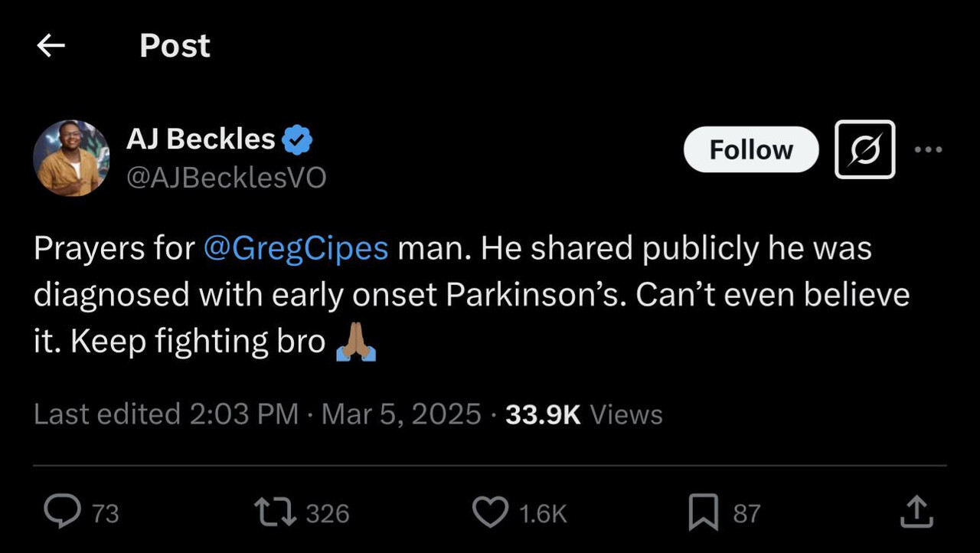Image resolution: width=980 pixels, height=553 pixels.
Task: Open AJ Beckles' profile picture
Action: (71, 159)
